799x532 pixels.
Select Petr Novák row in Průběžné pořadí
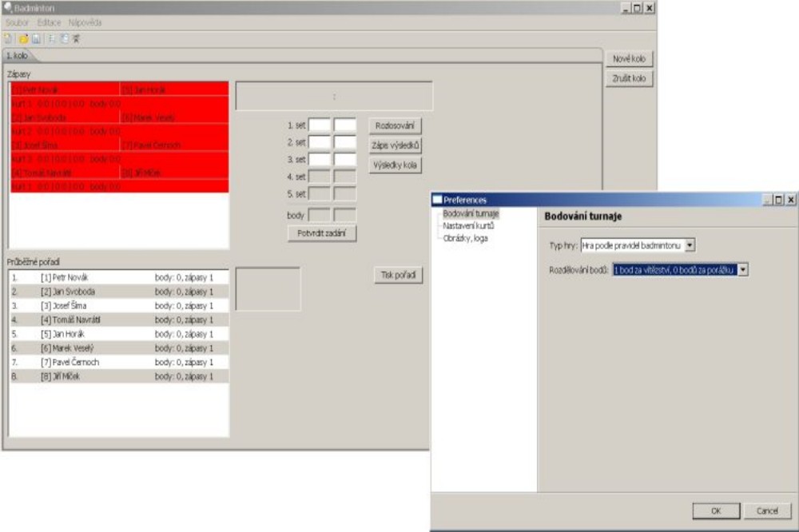[x=119, y=278]
